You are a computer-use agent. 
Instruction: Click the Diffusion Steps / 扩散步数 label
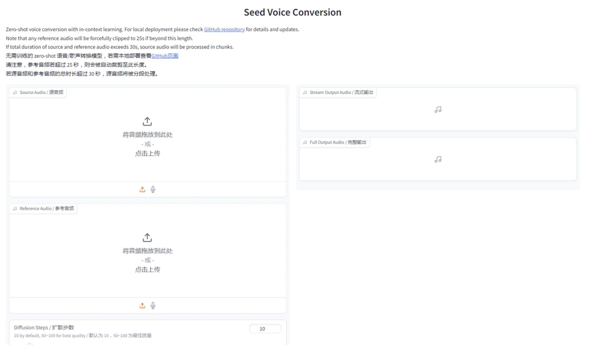point(44,328)
